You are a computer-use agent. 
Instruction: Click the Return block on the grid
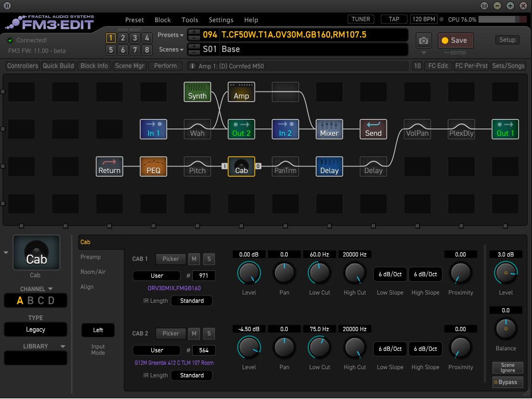[x=109, y=167]
